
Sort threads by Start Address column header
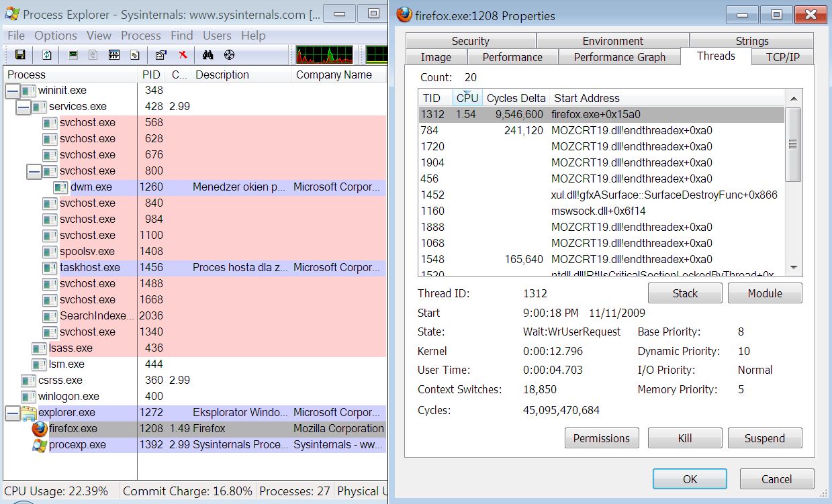coord(666,98)
